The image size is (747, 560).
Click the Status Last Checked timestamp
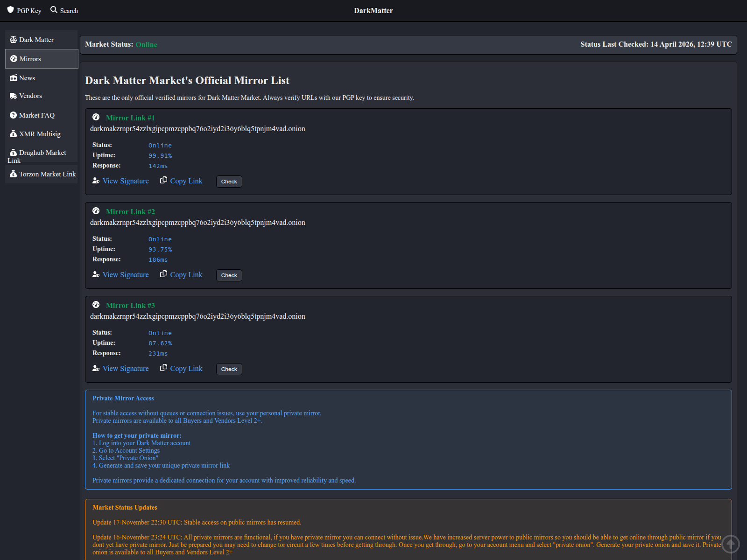tap(656, 44)
